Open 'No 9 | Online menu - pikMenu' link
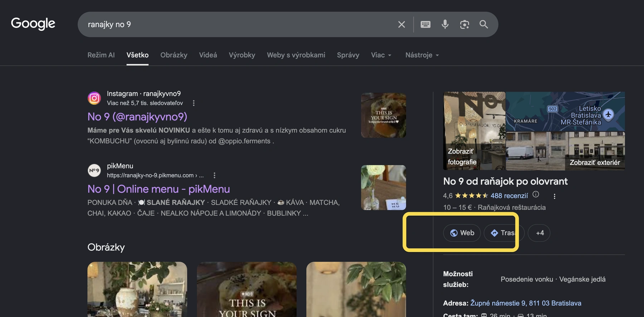Viewport: 644px width, 317px height. coord(158,189)
